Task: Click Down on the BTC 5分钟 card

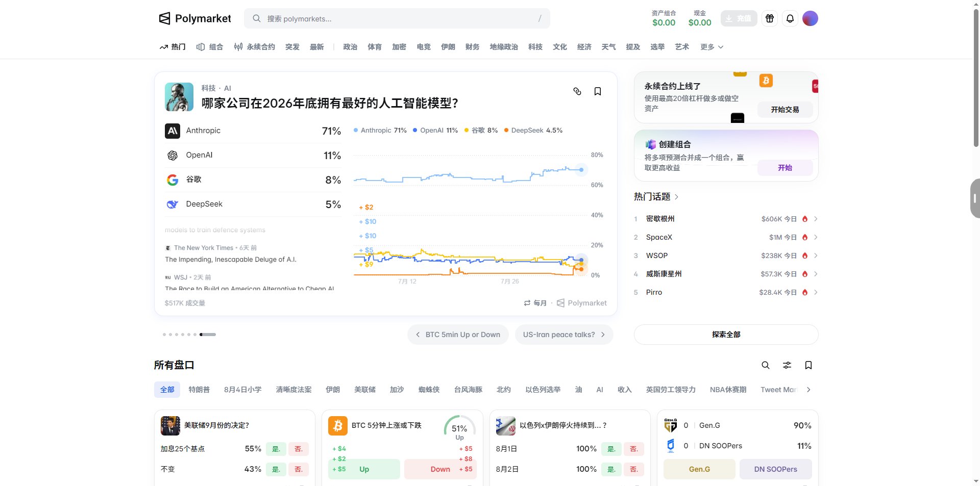Action: pyautogui.click(x=440, y=469)
